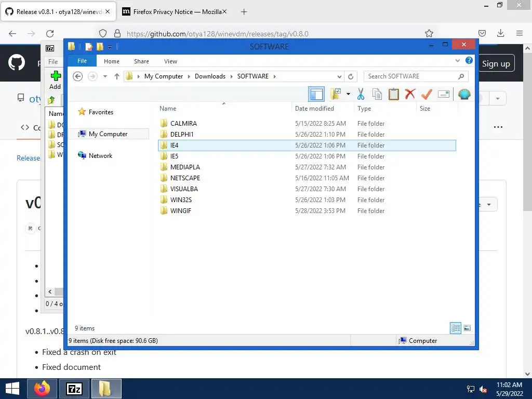
Task: Open a new Firefox tab
Action: pos(244,12)
